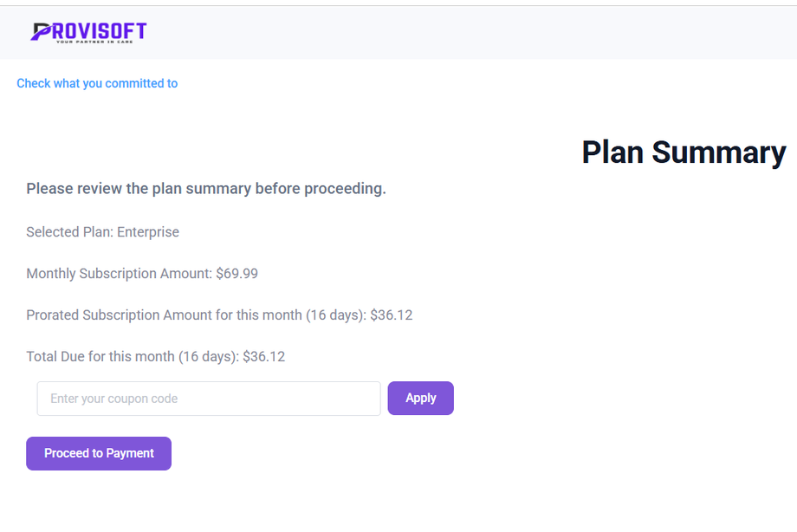Open the 'Check what you committed to' link
The height and width of the screenshot is (532, 797).
tap(97, 83)
